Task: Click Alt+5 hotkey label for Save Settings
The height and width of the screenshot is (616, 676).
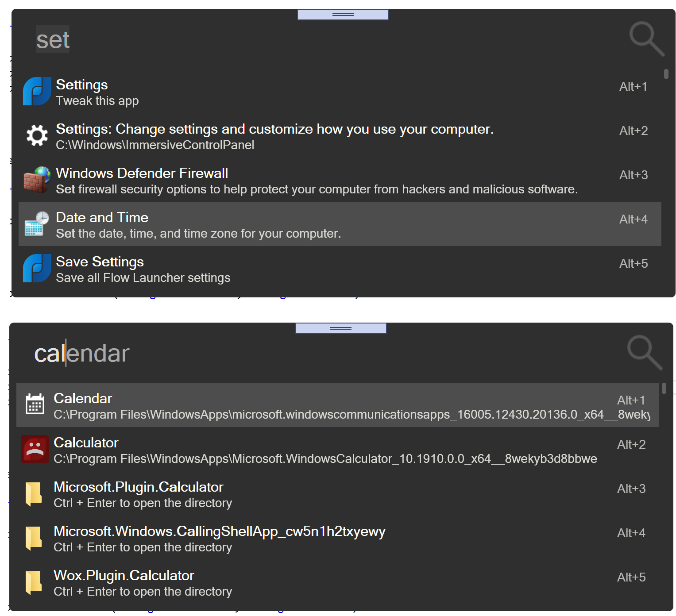Action: point(634,263)
